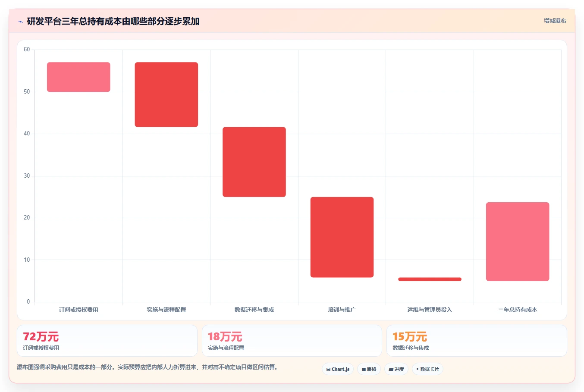The image size is (584, 392).
Task: Click the 72万元 data card
Action: (x=107, y=341)
